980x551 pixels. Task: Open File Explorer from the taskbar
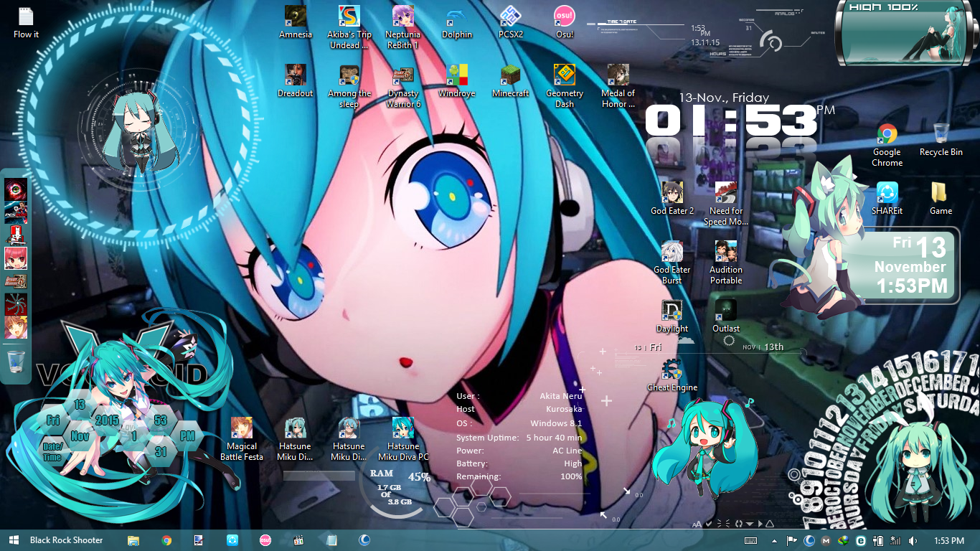pos(133,540)
